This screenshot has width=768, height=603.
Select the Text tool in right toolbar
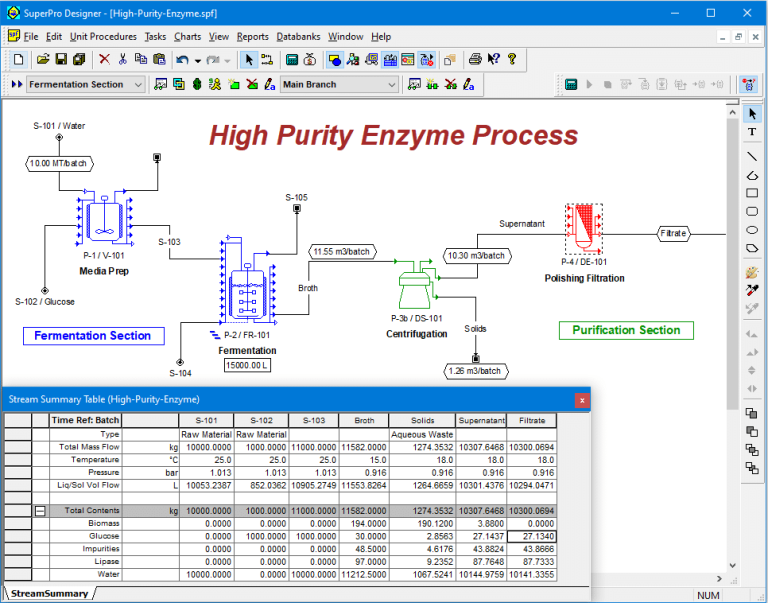point(752,132)
